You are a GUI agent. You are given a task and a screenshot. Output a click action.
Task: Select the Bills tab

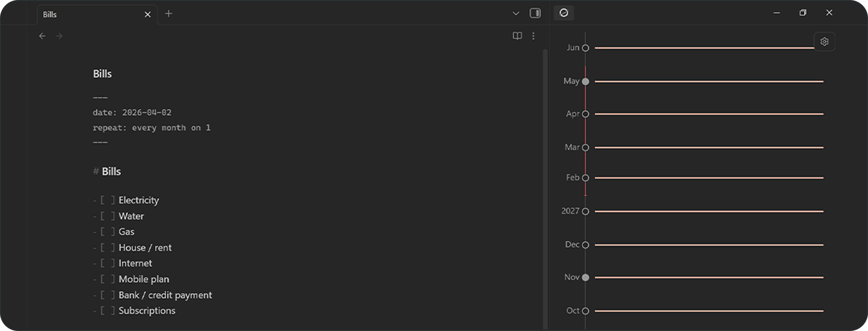[x=88, y=14]
